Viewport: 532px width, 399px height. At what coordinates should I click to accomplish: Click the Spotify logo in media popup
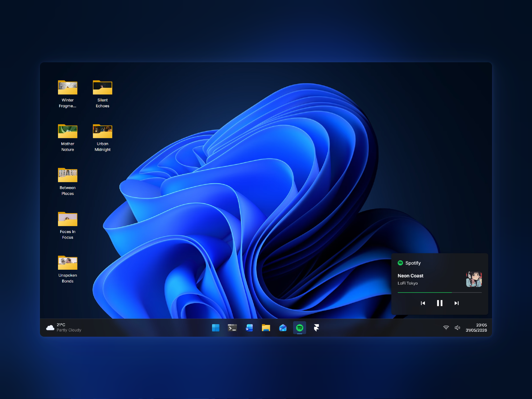(x=400, y=263)
